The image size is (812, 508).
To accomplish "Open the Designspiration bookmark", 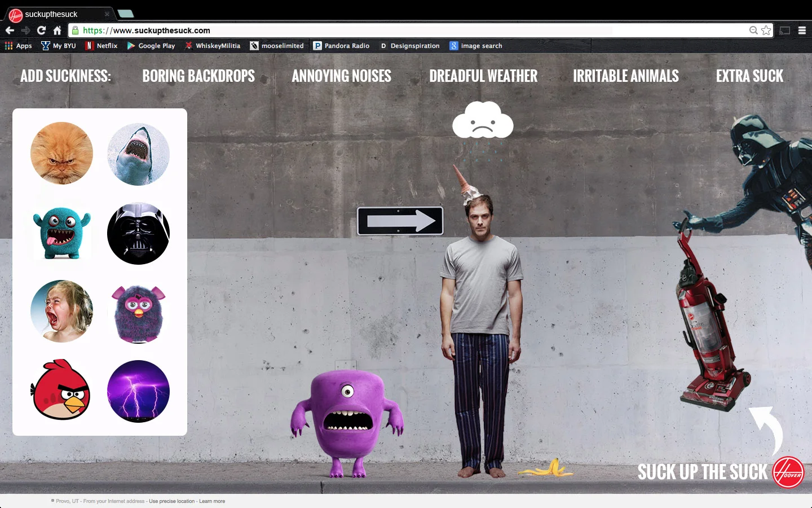I will tap(409, 46).
